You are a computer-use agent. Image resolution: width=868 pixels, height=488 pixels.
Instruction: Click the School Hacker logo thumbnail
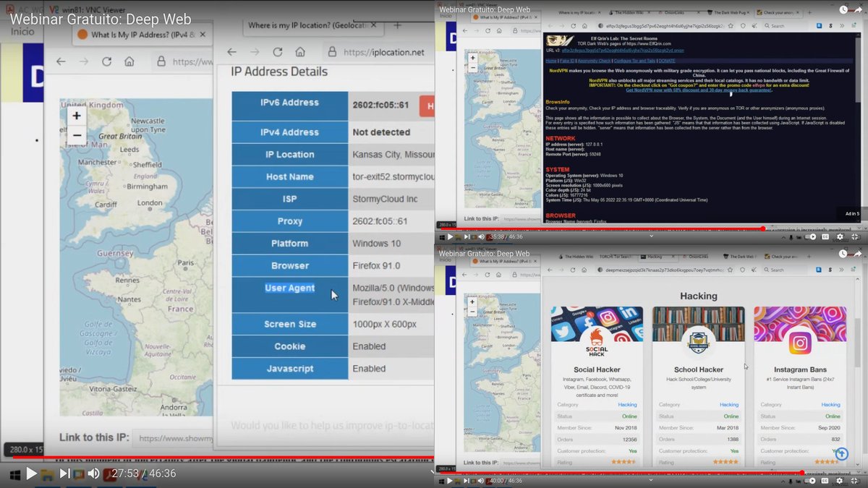click(x=698, y=342)
